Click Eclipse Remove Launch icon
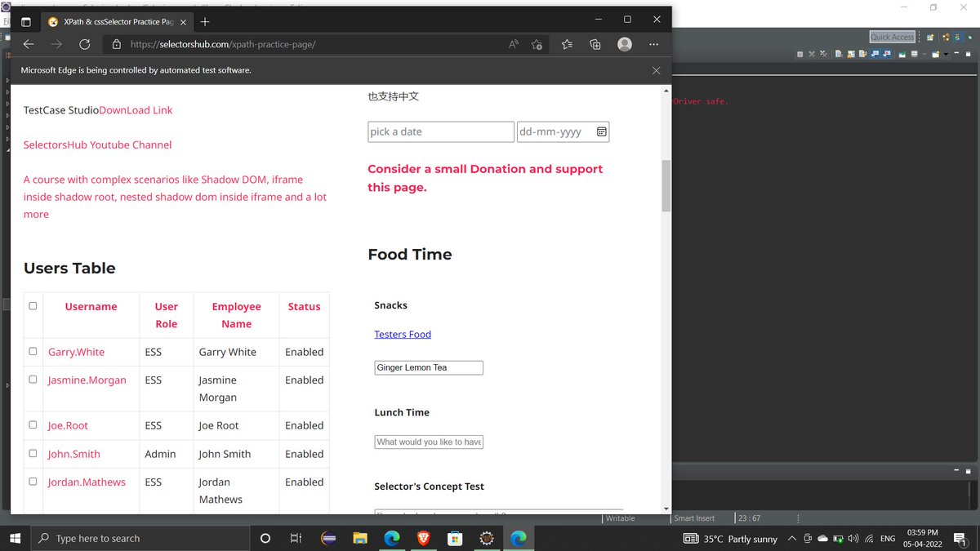Screen dimensions: 980x551 click(812, 54)
